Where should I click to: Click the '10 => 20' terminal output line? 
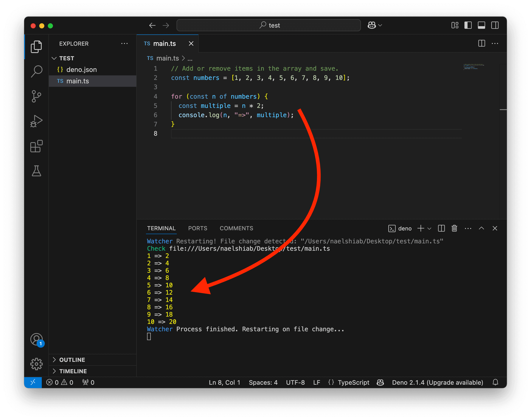[161, 322]
